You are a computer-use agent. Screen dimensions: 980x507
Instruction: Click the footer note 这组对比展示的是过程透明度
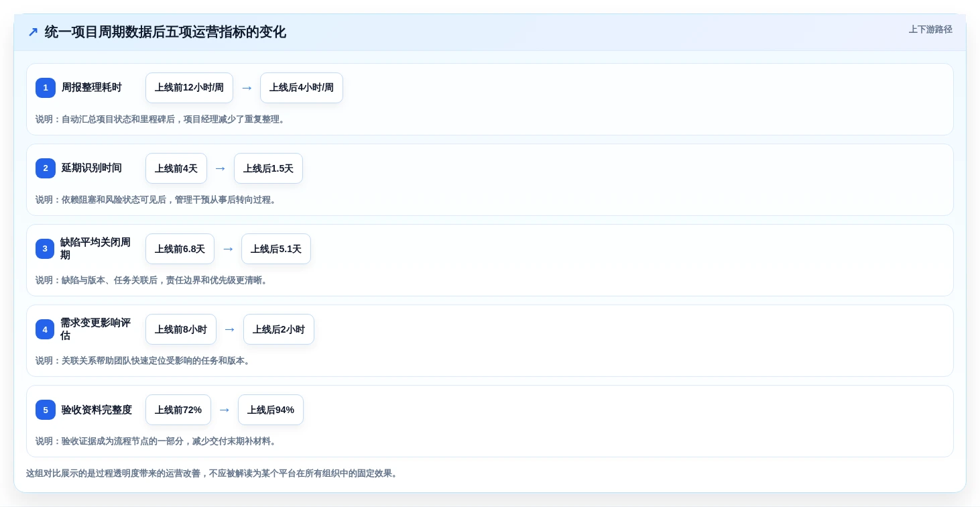(x=213, y=473)
